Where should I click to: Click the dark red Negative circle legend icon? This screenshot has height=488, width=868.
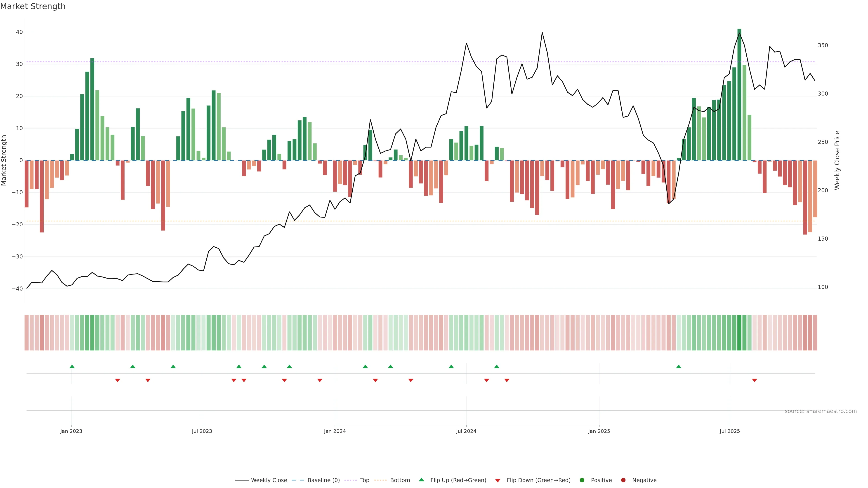point(623,480)
